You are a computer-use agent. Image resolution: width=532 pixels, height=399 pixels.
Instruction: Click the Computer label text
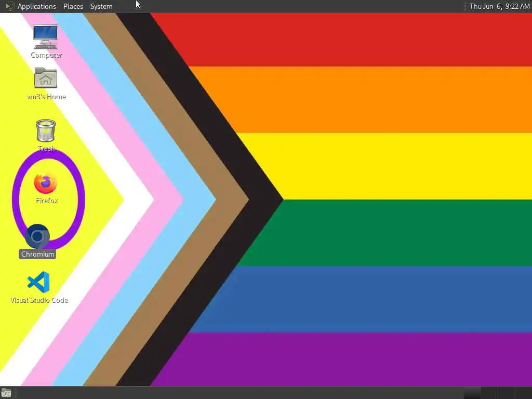46,55
